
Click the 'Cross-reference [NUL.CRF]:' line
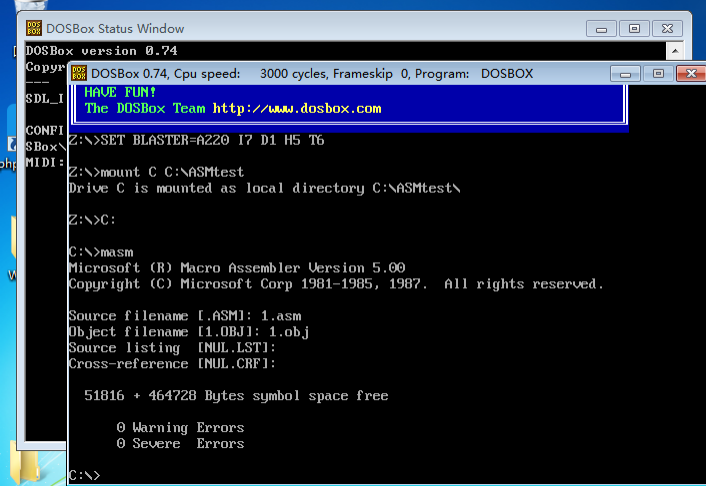click(x=172, y=364)
